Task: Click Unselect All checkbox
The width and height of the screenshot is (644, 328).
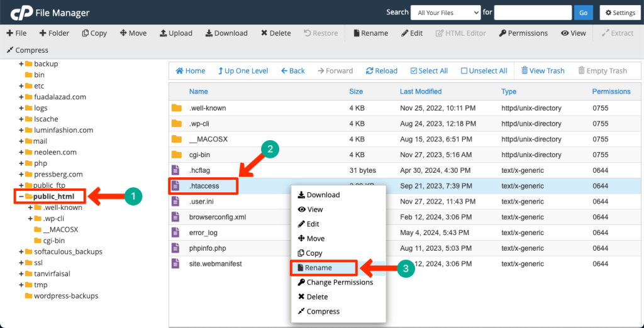Action: [x=484, y=71]
